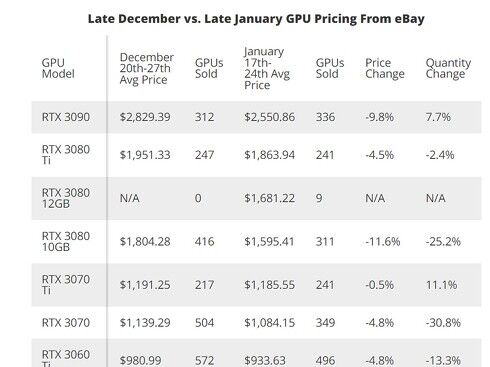
Task: Select the RTX 3080 12GB model cell
Action: 66,198
